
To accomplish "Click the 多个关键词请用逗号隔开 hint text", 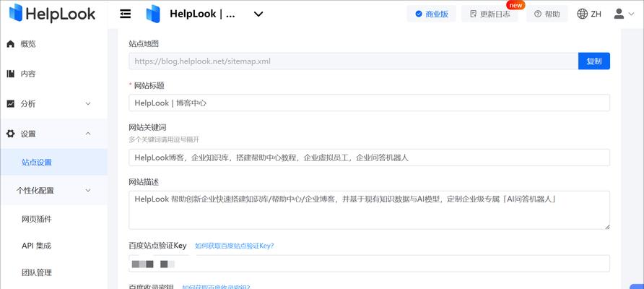I will pyautogui.click(x=164, y=139).
